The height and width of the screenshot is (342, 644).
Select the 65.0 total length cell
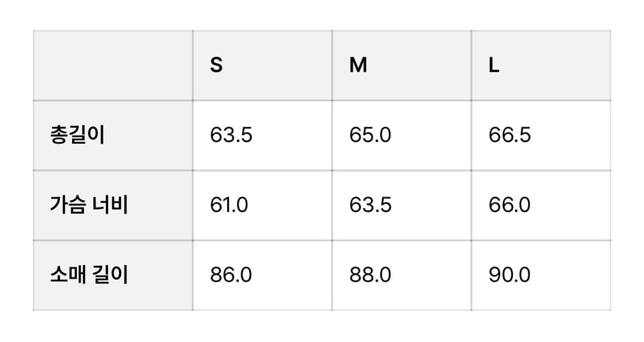coord(370,136)
